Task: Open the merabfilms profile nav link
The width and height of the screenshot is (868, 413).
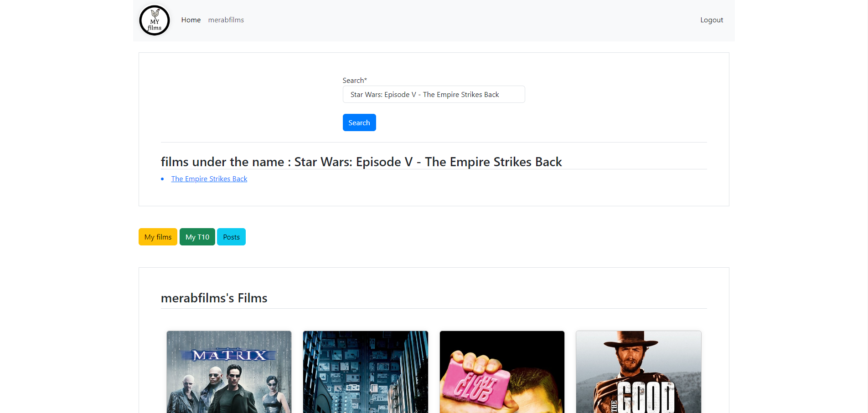Action: (x=226, y=20)
